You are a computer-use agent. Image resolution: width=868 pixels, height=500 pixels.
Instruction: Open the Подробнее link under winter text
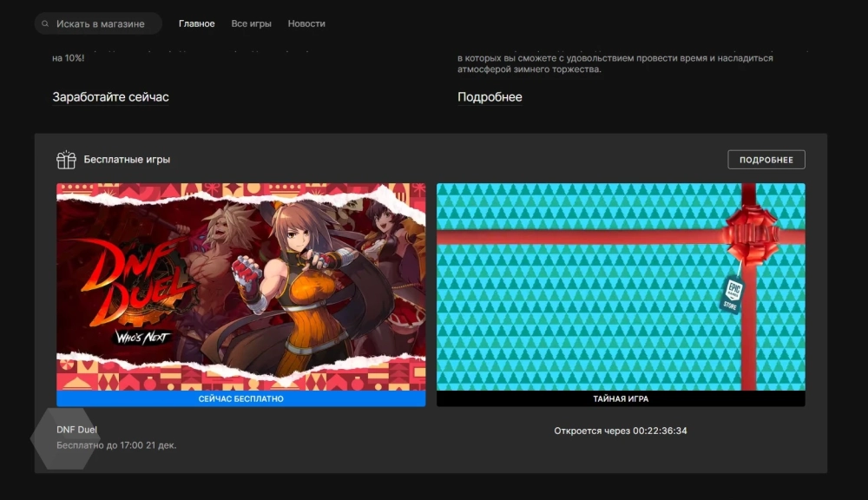tap(490, 97)
